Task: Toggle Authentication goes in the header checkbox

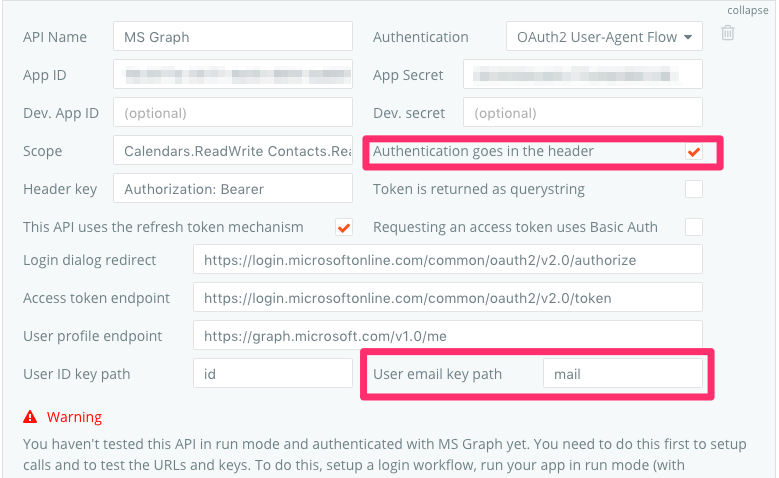Action: coord(694,152)
